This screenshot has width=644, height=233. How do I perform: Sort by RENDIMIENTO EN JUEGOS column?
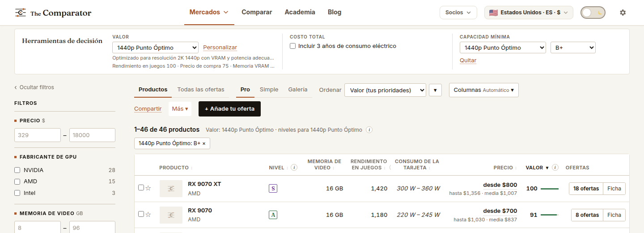click(369, 164)
